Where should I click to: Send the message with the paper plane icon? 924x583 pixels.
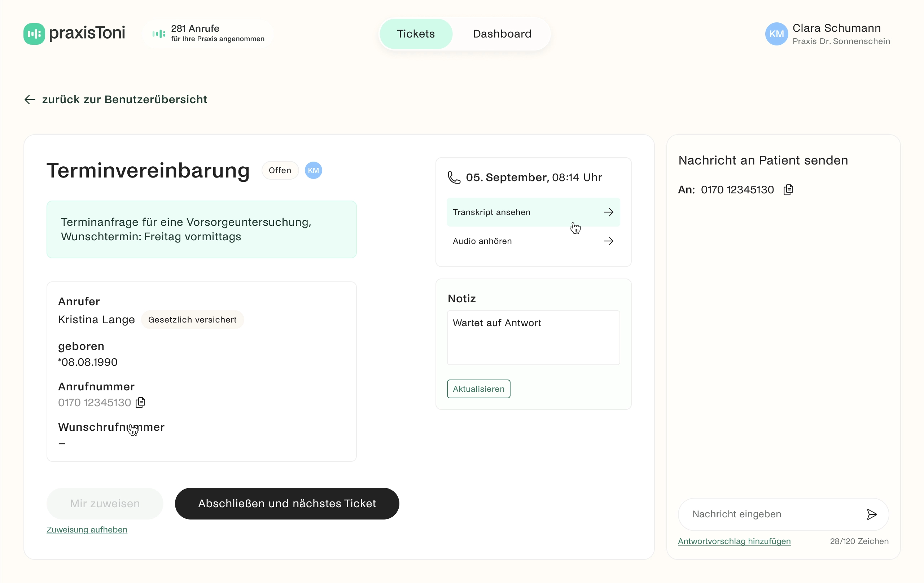[x=872, y=514]
